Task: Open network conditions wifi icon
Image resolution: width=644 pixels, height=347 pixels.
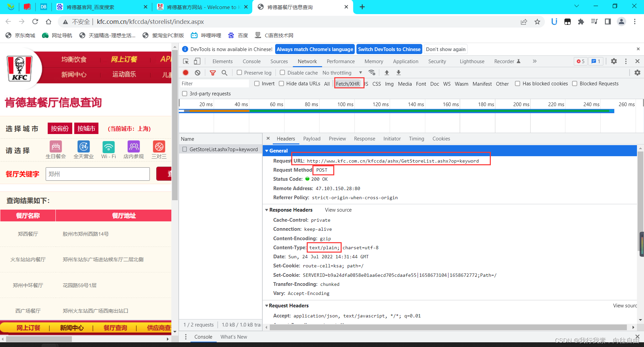Action: click(x=372, y=73)
